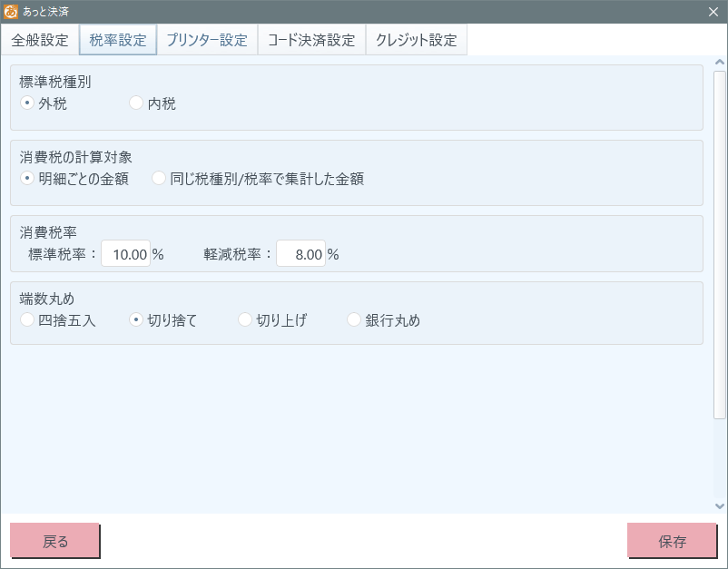Select 明細ごとの金額 calculation target
Screen dimensions: 728x569
(x=27, y=179)
